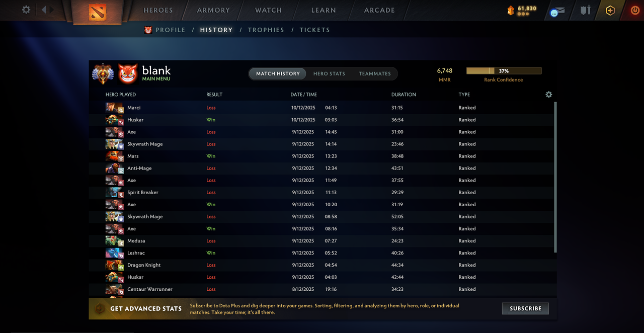Screen dimensions: 644x333
Task: Click the player name blank
Action: 156,70
